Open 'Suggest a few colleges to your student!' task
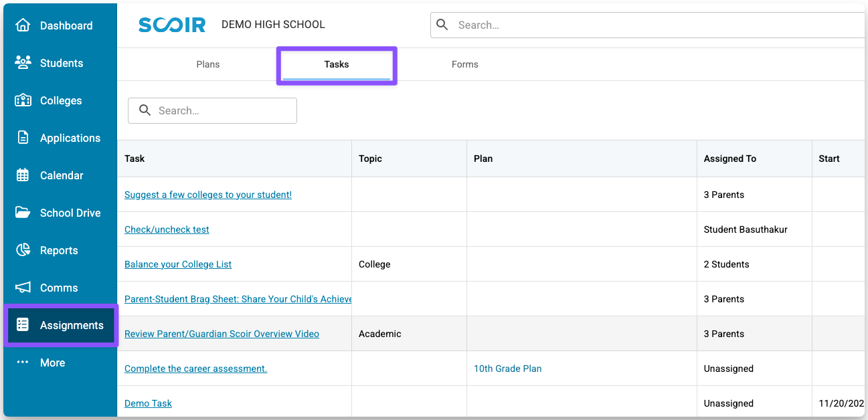Image resolution: width=868 pixels, height=420 pixels. click(208, 195)
